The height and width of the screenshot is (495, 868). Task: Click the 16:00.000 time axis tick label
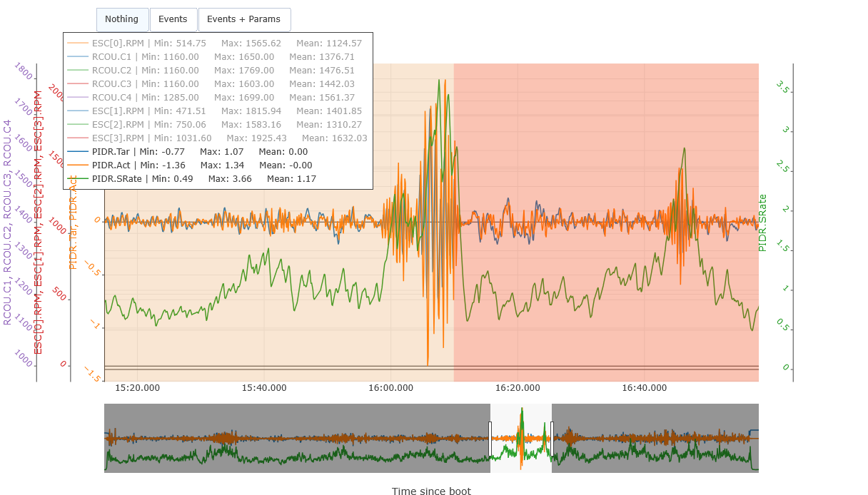pyautogui.click(x=391, y=388)
